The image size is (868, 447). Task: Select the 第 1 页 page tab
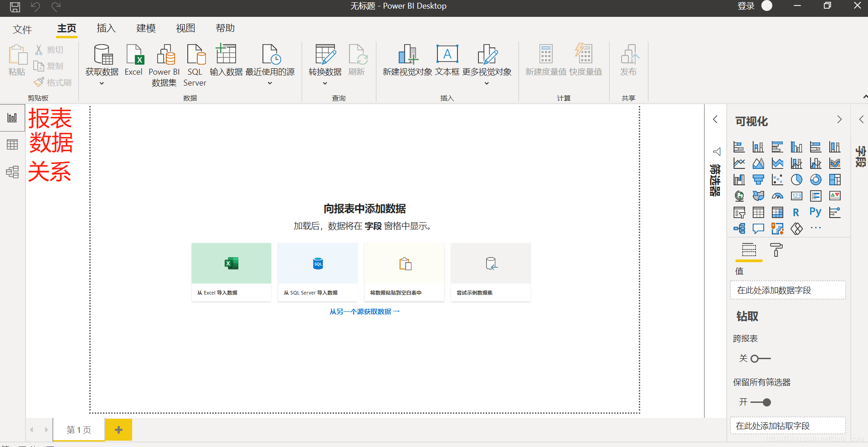(79, 430)
